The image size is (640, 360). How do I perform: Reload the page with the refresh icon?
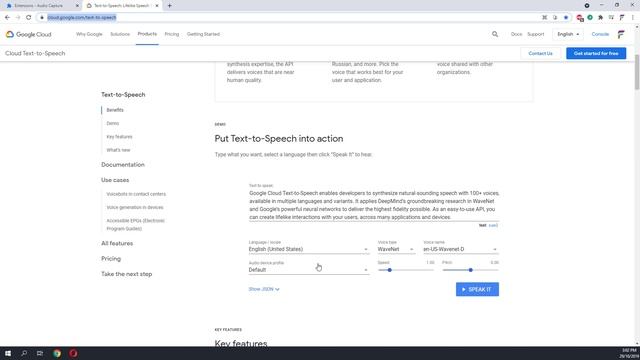(x=29, y=18)
